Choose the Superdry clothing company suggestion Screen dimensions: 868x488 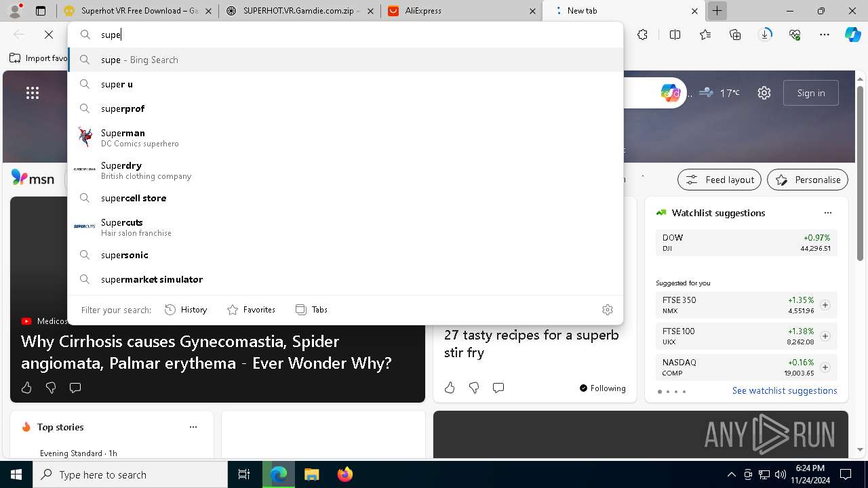click(x=345, y=170)
